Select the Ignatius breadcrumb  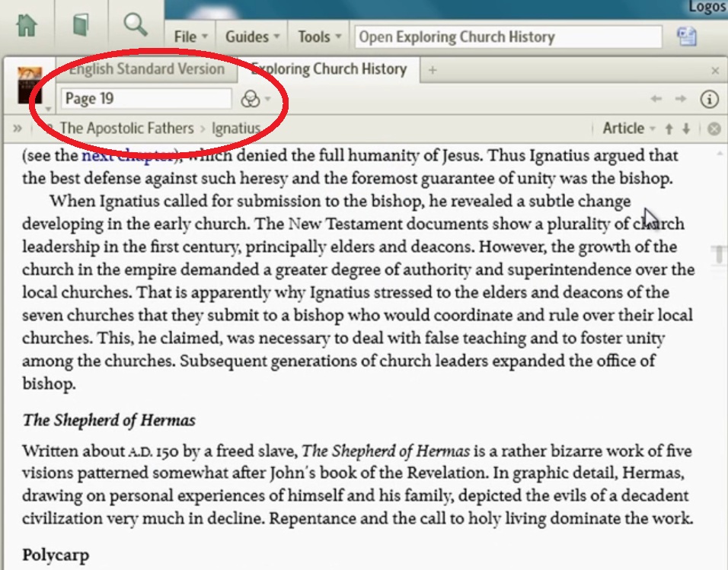pyautogui.click(x=236, y=128)
